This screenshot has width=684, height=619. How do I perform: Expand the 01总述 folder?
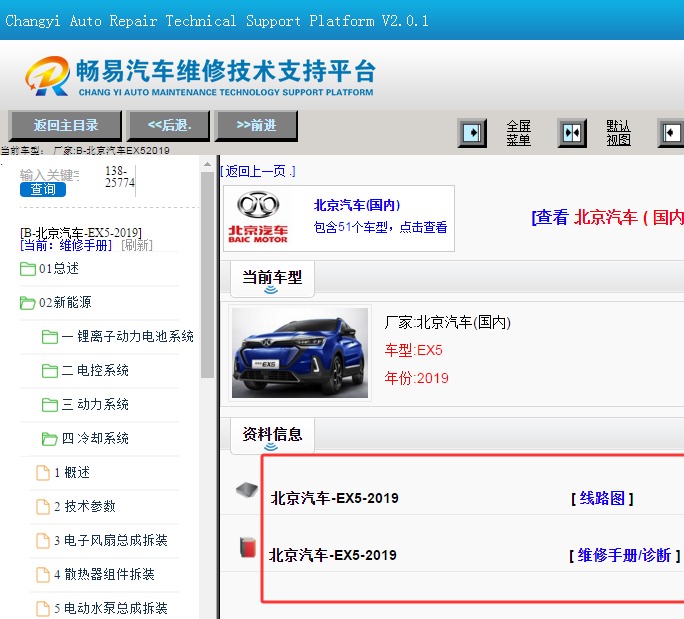pyautogui.click(x=50, y=269)
